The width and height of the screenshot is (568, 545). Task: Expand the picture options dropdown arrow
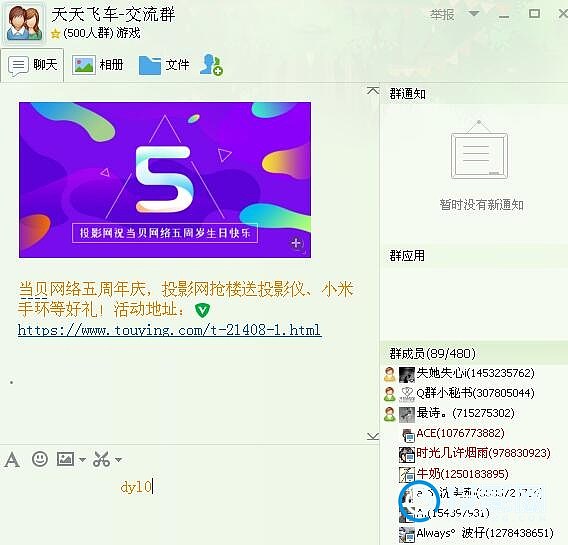[82, 460]
